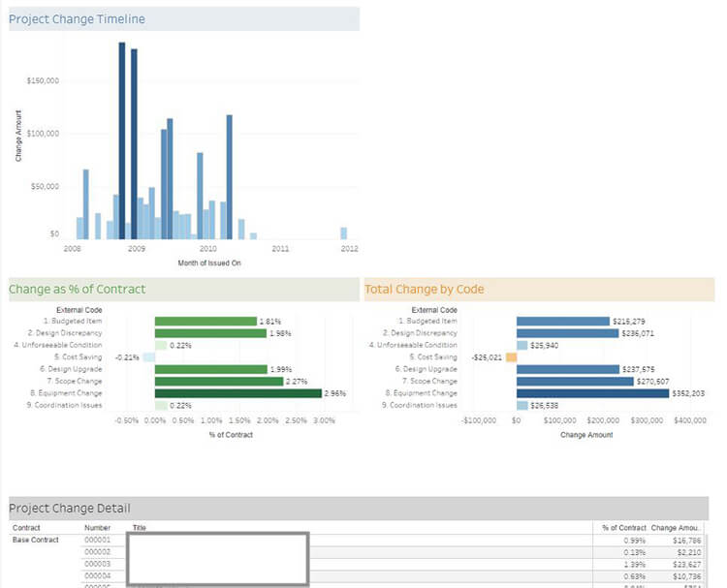Viewport: 727px width, 588px height.
Task: Click '1. Budgeted Item' label in Total Change chart
Action: click(427, 321)
